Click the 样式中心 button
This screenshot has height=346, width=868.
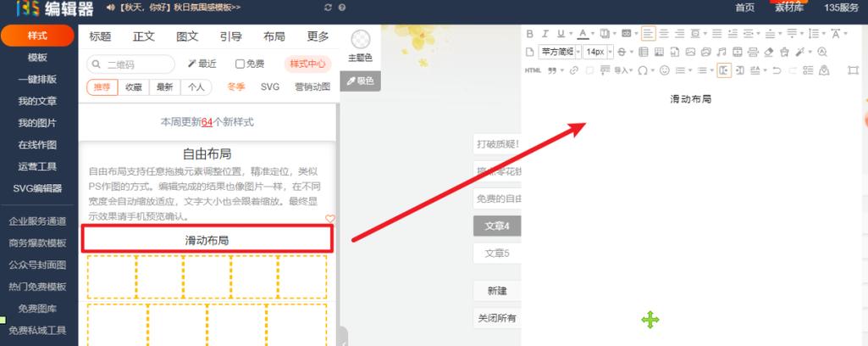pos(307,64)
